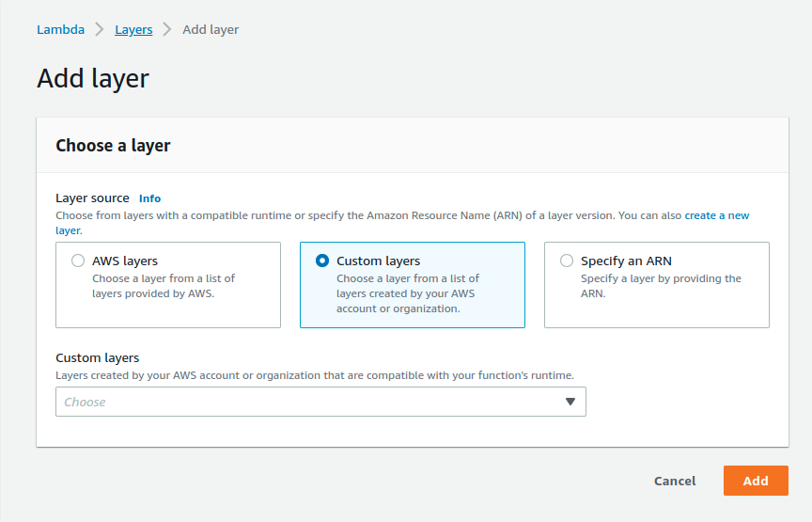Screen dimensions: 812x522
Task: Open the Lambda breadcrumb link
Action: pos(60,29)
